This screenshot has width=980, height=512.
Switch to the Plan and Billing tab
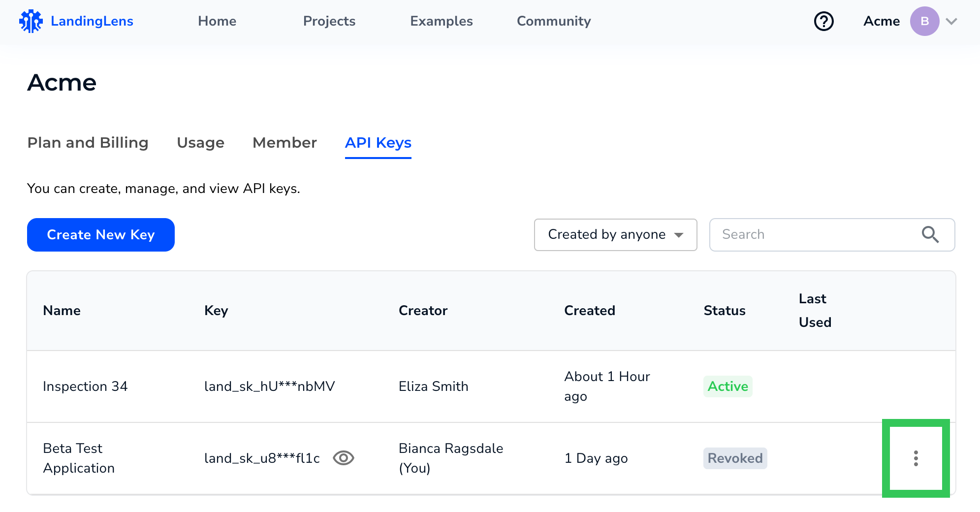coord(88,143)
